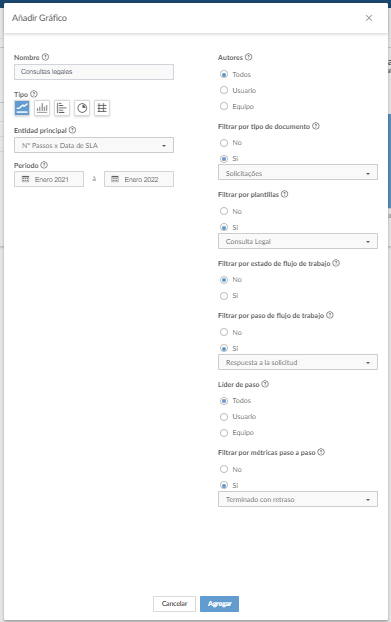Click the help icon next to Líder de paso
Viewport: 391px width, 622px height.
(x=265, y=384)
